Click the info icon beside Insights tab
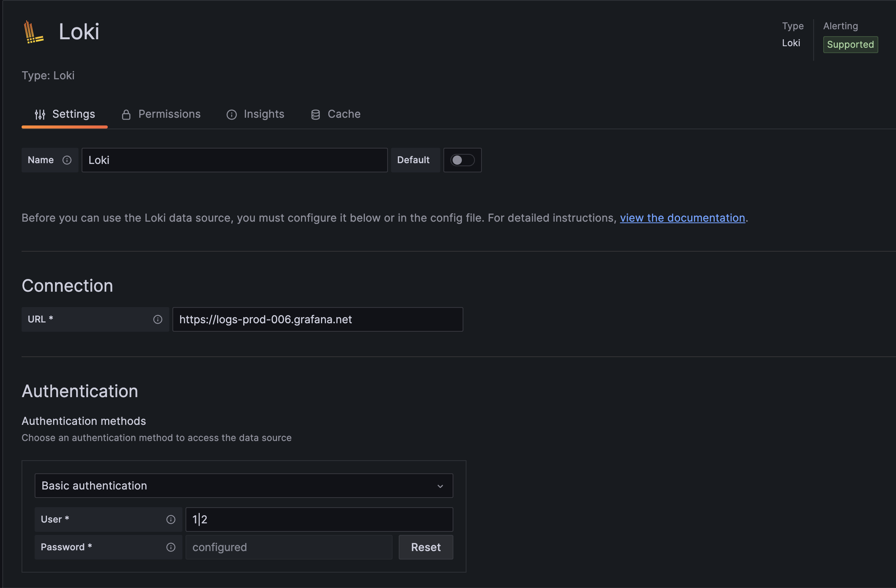The width and height of the screenshot is (896, 588). click(231, 115)
